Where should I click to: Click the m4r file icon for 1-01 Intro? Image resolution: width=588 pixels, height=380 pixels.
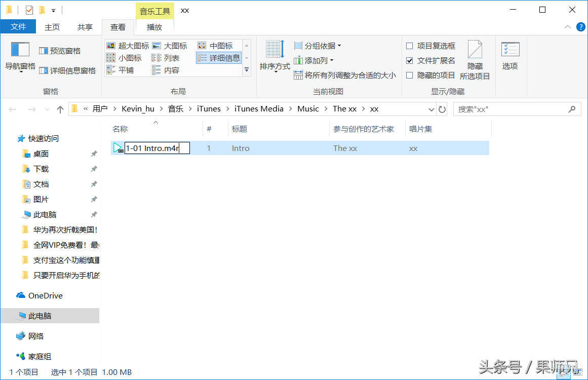pyautogui.click(x=117, y=148)
